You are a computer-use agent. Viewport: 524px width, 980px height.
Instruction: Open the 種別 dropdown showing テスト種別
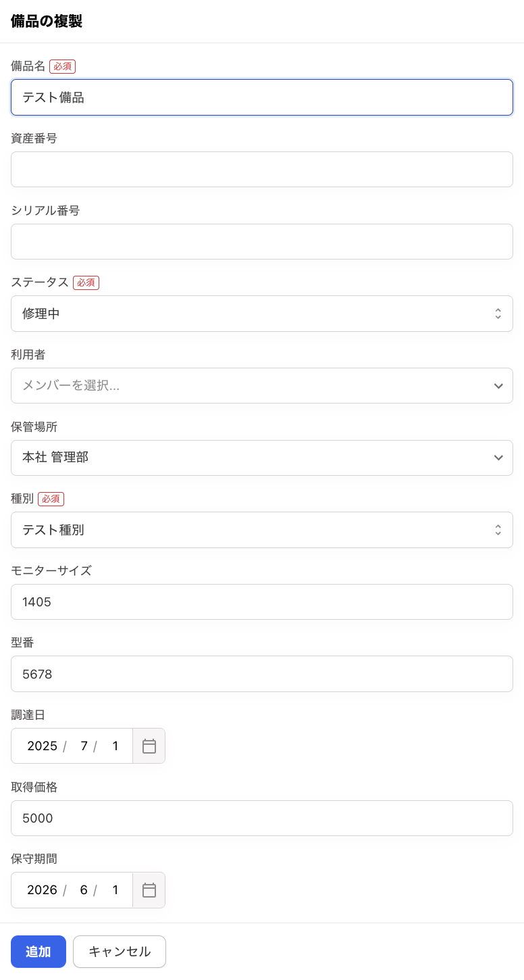(262, 530)
